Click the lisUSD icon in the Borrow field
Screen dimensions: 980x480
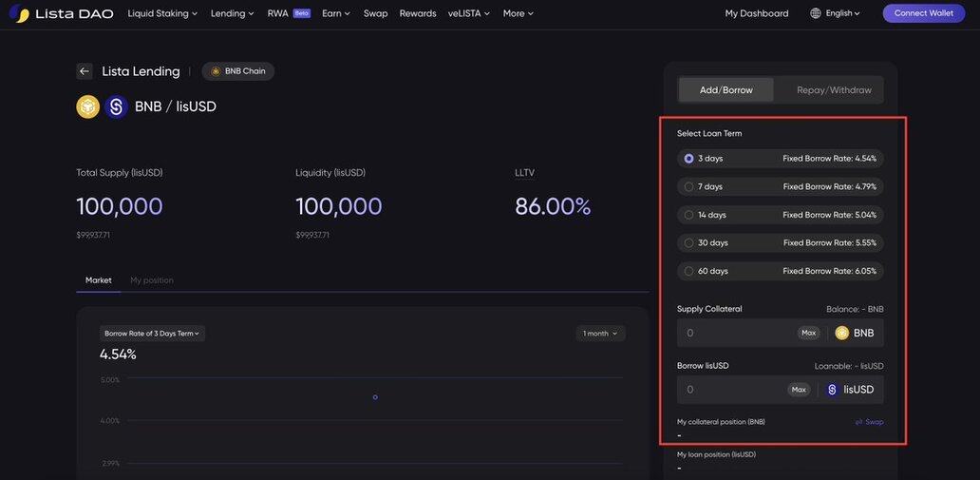coord(832,390)
